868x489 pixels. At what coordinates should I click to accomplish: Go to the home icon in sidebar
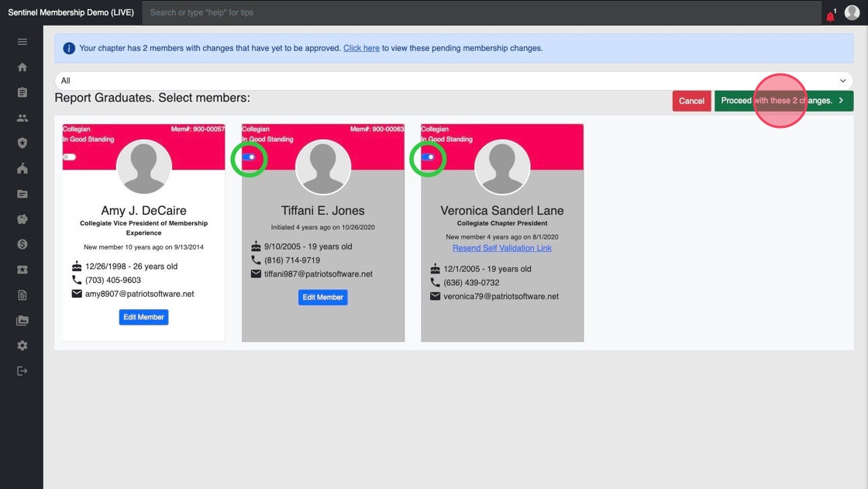point(22,67)
